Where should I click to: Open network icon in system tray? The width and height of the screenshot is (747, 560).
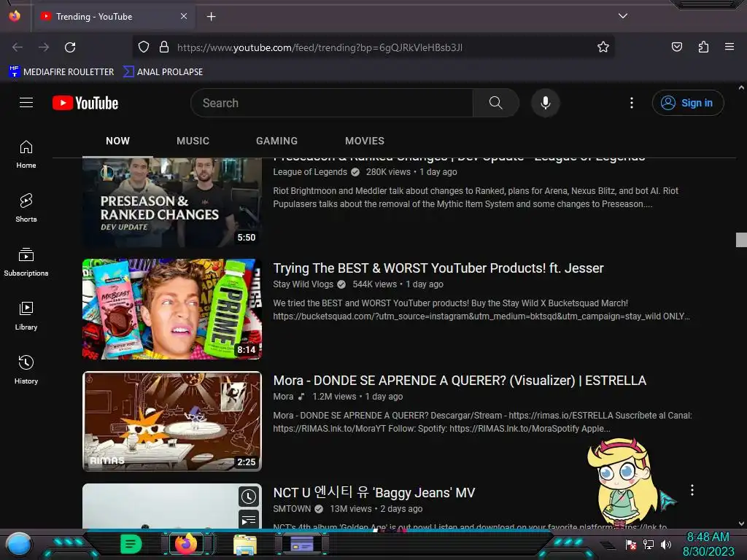pyautogui.click(x=649, y=544)
